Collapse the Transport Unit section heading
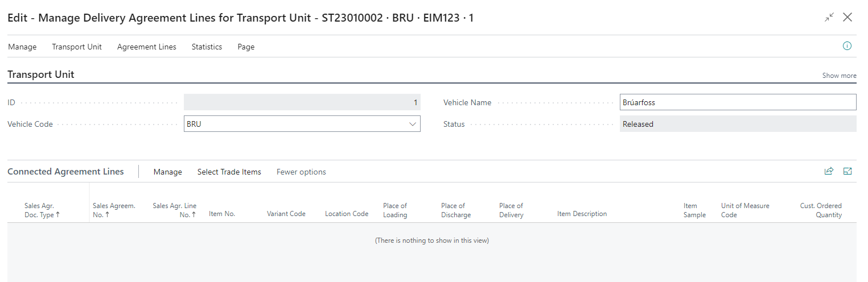Image resolution: width=868 pixels, height=282 pixels. click(x=41, y=74)
